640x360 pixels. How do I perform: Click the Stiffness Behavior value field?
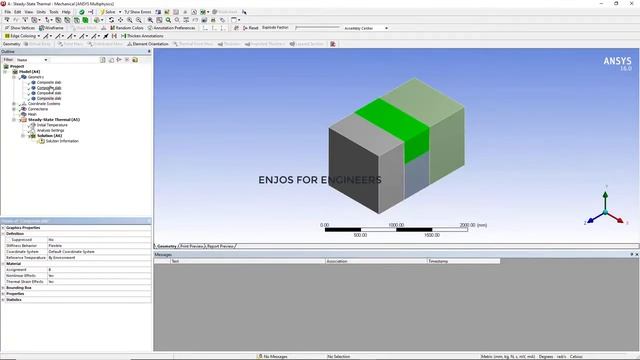(99, 246)
